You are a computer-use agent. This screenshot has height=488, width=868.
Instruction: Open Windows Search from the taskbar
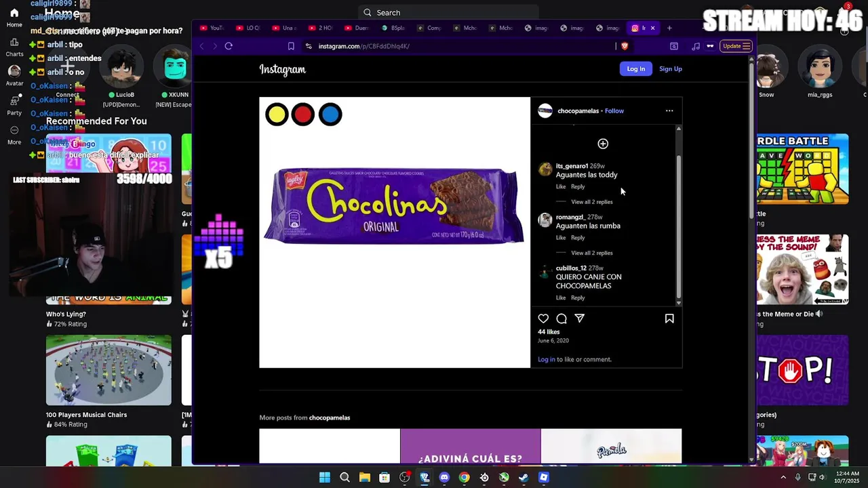click(x=344, y=477)
